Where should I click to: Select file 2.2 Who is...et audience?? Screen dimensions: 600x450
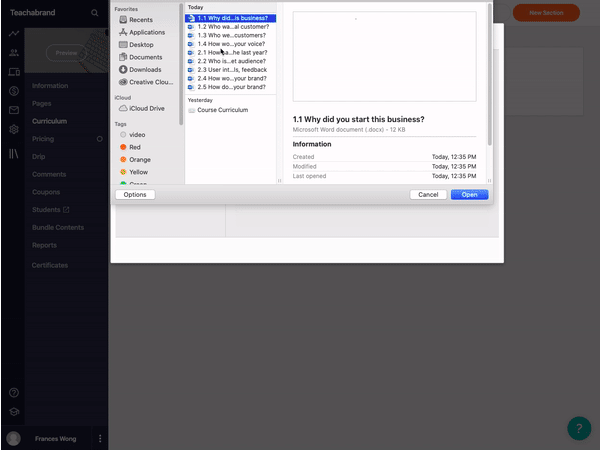pyautogui.click(x=230, y=61)
